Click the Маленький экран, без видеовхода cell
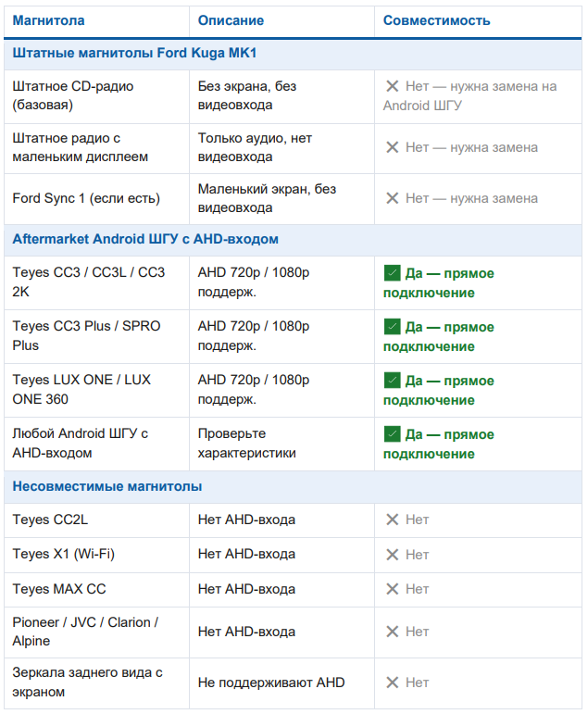 click(x=281, y=198)
